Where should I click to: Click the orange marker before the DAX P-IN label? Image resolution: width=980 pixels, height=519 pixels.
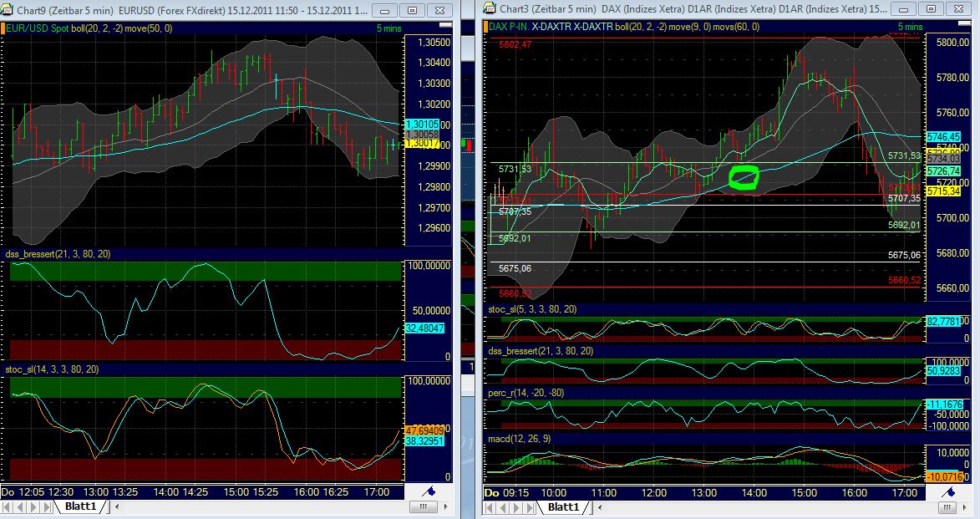[x=485, y=28]
